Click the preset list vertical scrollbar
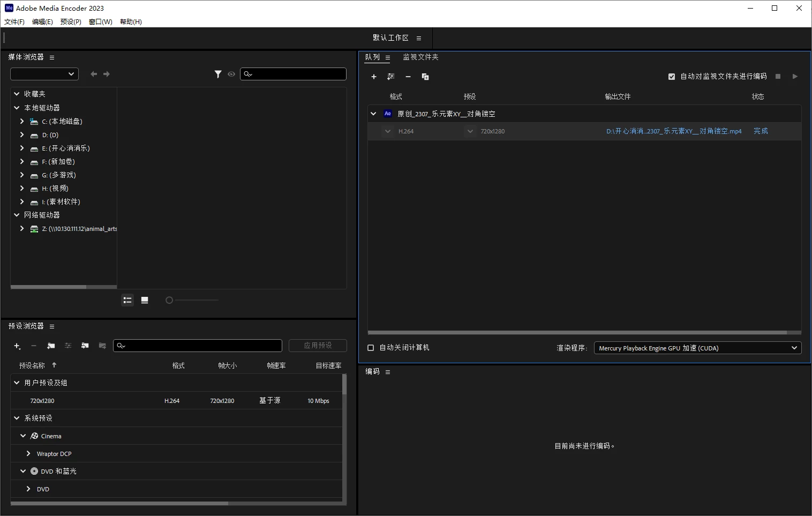 click(344, 385)
